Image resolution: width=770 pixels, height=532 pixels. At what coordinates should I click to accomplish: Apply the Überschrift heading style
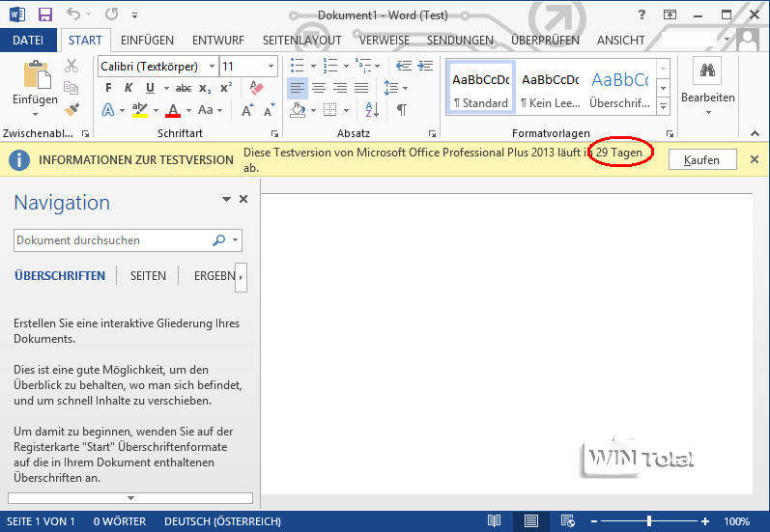619,88
